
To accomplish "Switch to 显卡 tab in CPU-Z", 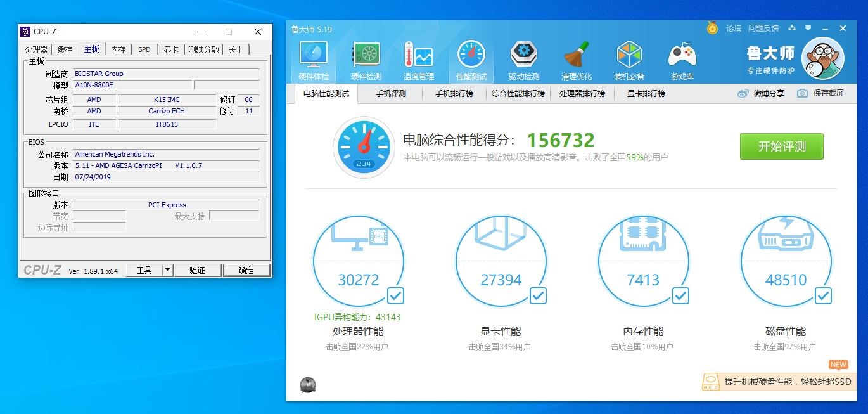I will point(171,49).
